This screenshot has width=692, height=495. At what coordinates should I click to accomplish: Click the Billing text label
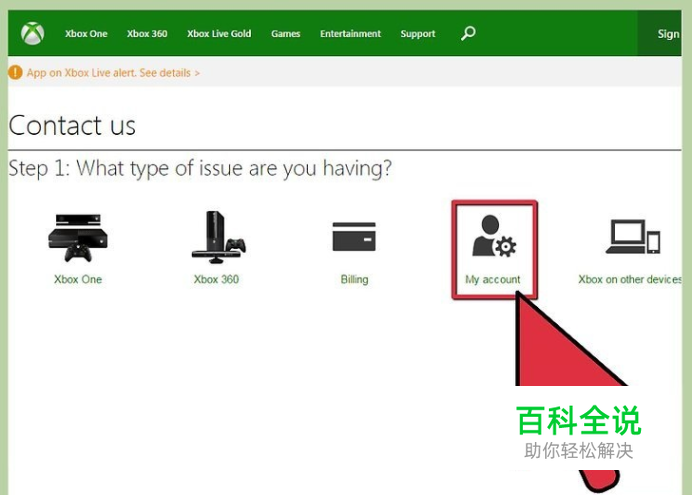(x=354, y=279)
